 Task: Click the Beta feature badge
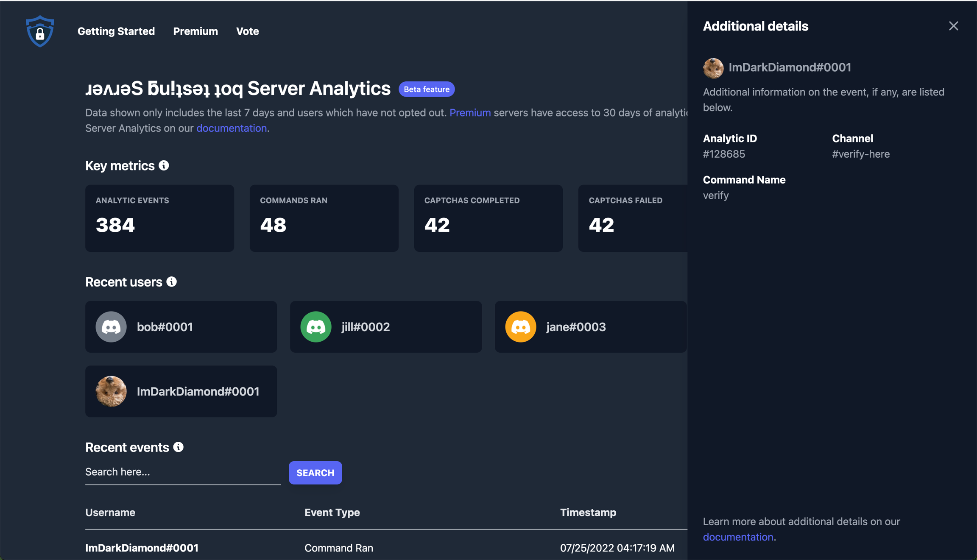click(x=426, y=89)
